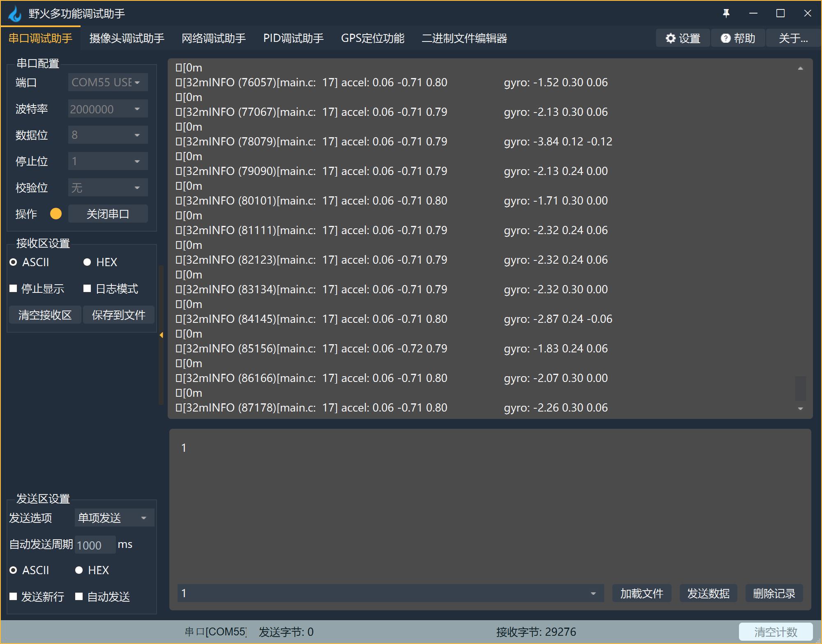Open the 校验位 parity dropdown
Viewport: 822px width, 644px height.
click(108, 188)
